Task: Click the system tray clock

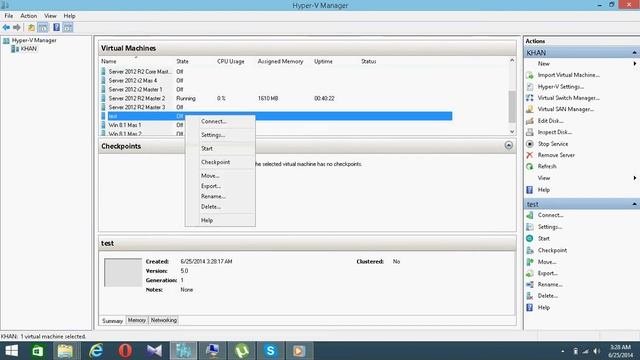Action: (x=620, y=351)
